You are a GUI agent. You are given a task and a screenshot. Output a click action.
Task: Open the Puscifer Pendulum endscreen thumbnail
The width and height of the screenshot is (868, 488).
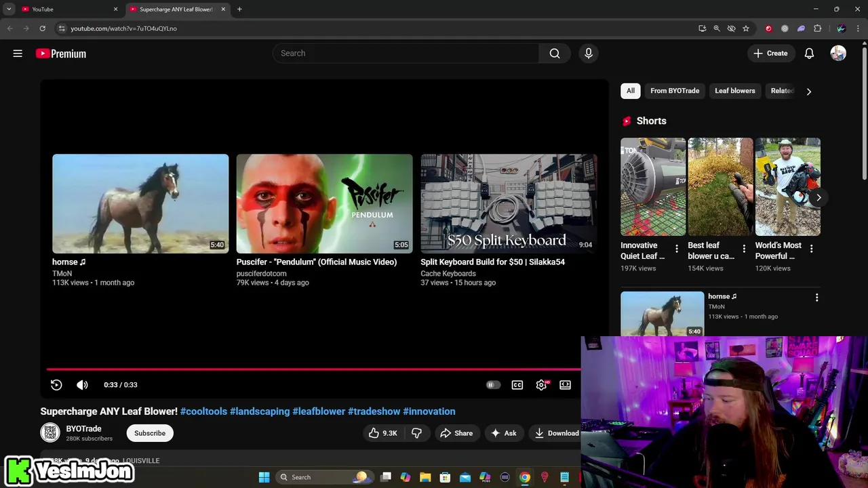324,203
